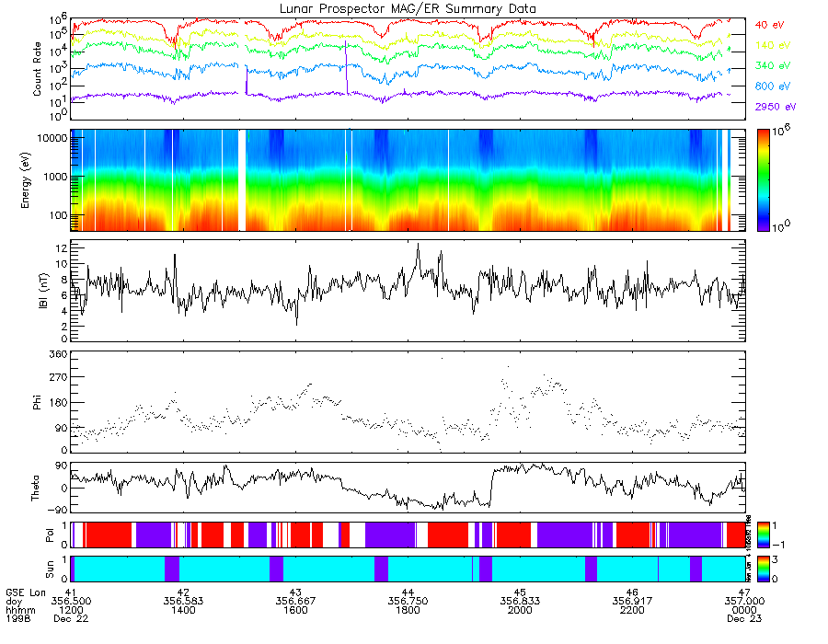Click the Sun axis label
The width and height of the screenshot is (828, 644).
click(x=50, y=569)
